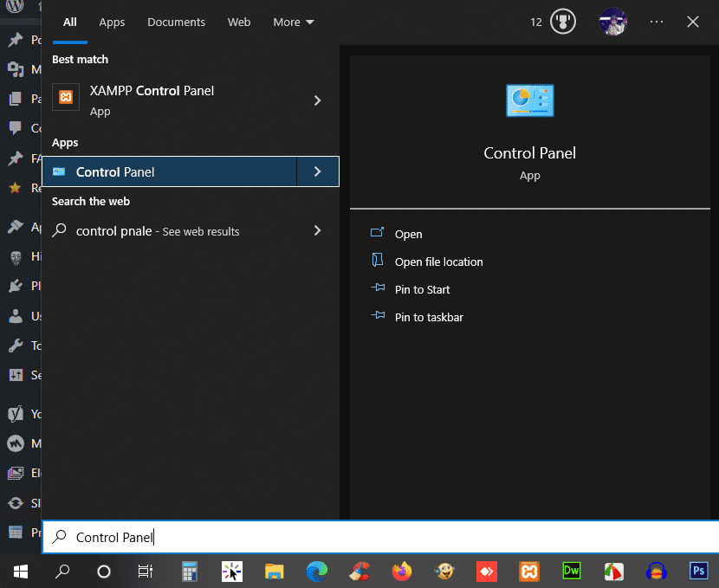
Task: Expand XAMPP Control Panel result arrow
Action: click(x=317, y=100)
